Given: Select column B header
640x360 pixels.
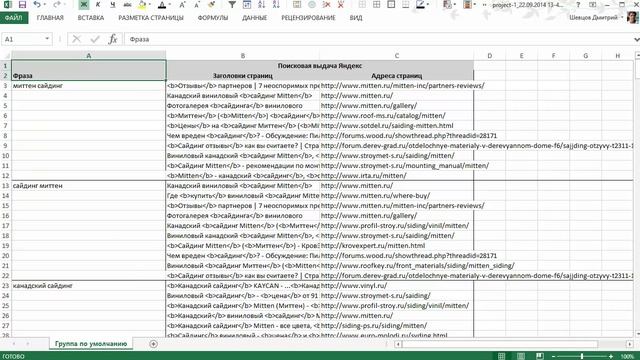Looking at the screenshot, I should [242, 56].
